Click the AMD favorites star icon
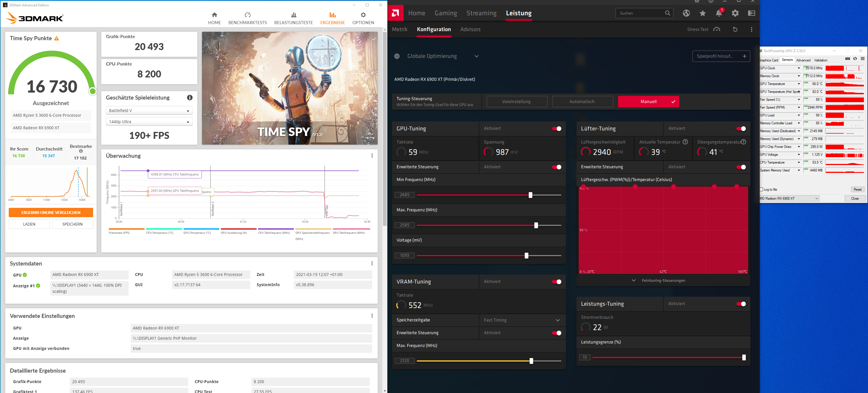Screen dimensions: 868x393 click(702, 13)
